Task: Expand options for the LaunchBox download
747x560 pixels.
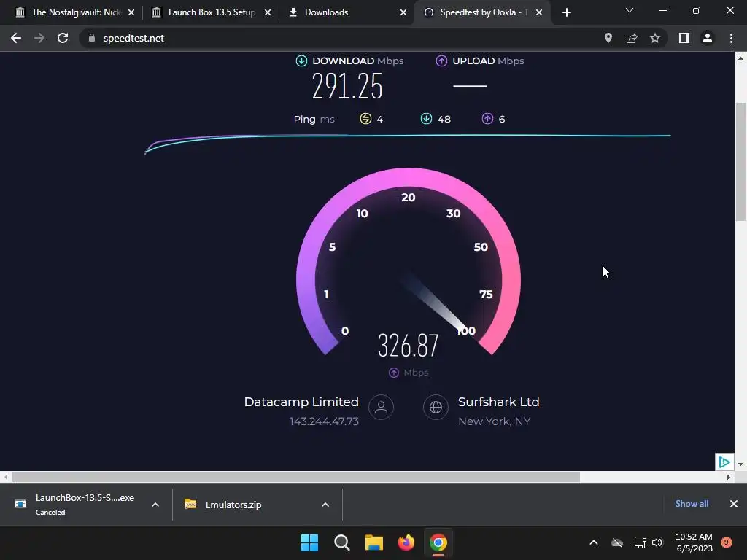Action: 155,505
